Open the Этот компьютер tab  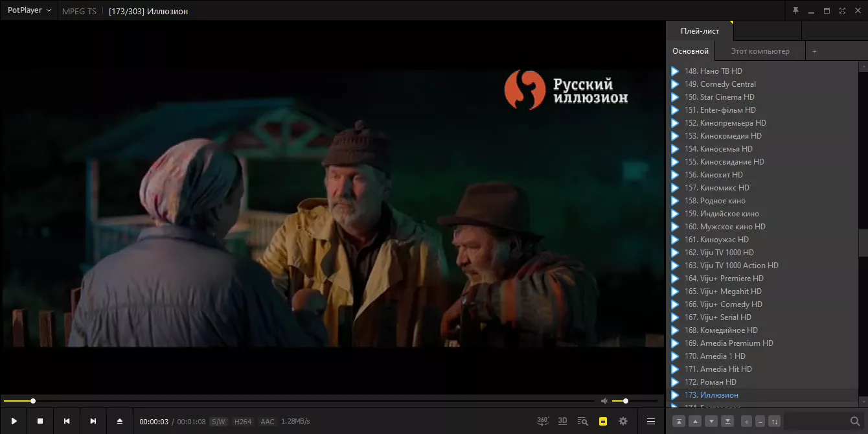[x=760, y=51]
